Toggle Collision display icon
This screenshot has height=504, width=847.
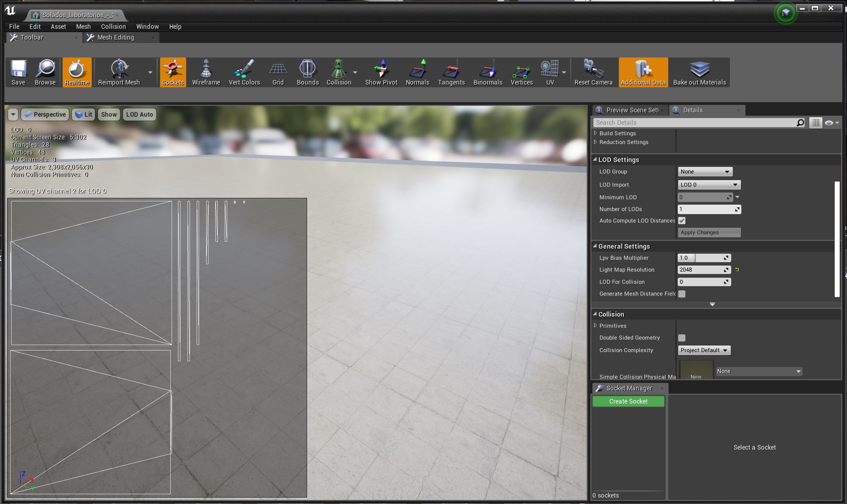pos(339,72)
